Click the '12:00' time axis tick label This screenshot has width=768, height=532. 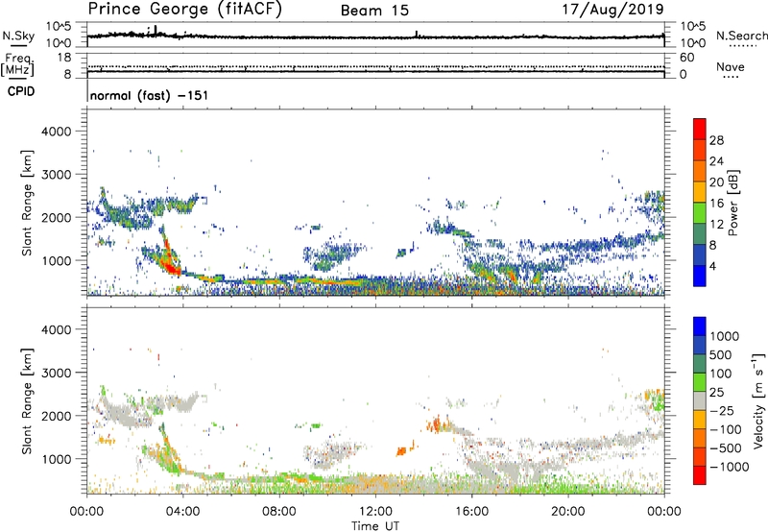coord(375,512)
